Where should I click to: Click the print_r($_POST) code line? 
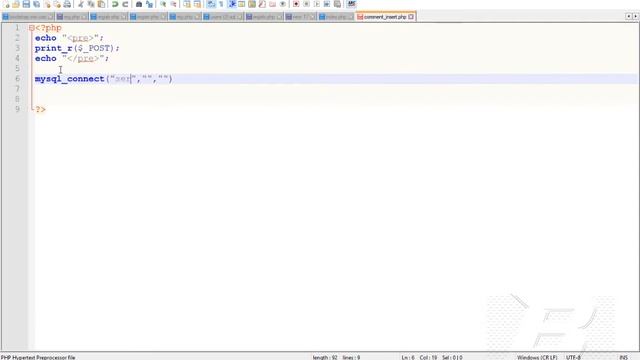coord(77,48)
